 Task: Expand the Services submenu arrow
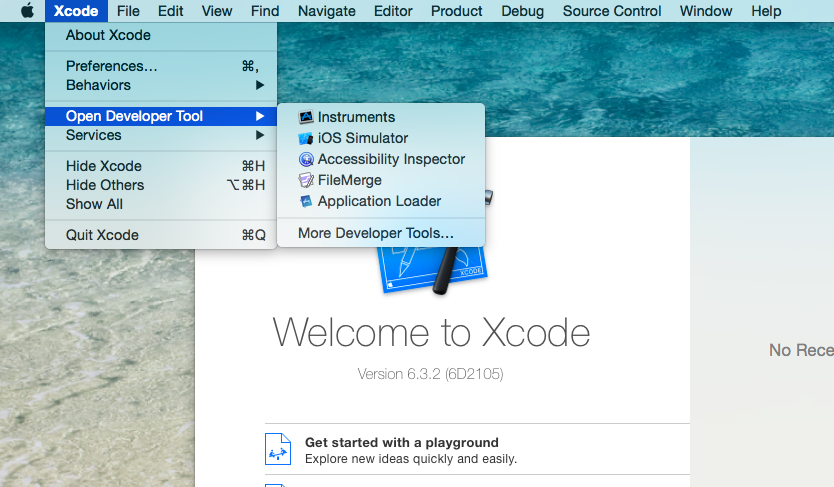(260, 135)
